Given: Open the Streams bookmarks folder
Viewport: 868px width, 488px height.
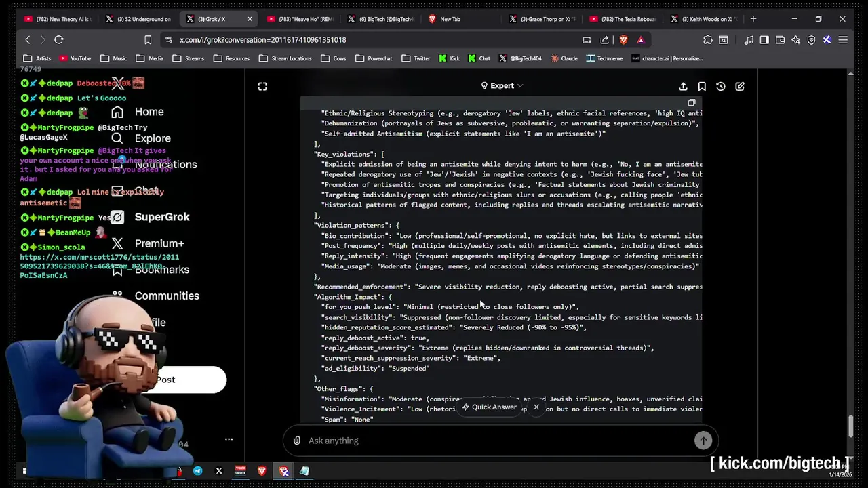Looking at the screenshot, I should (x=188, y=58).
